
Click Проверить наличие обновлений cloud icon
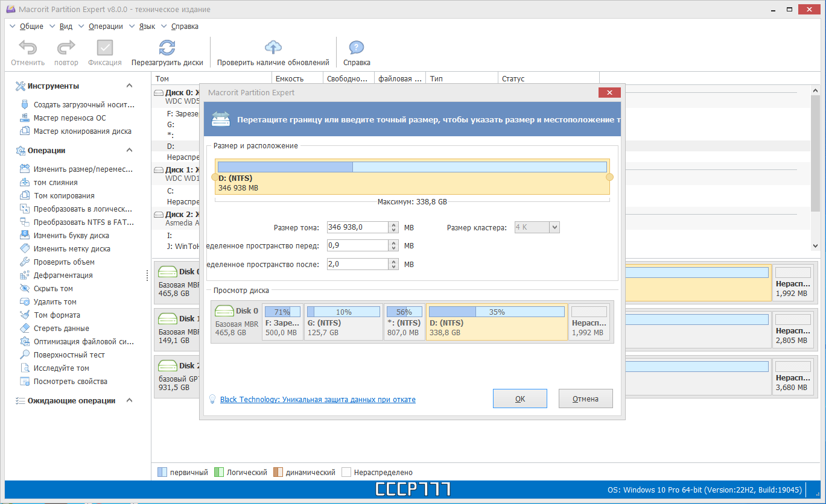point(273,48)
